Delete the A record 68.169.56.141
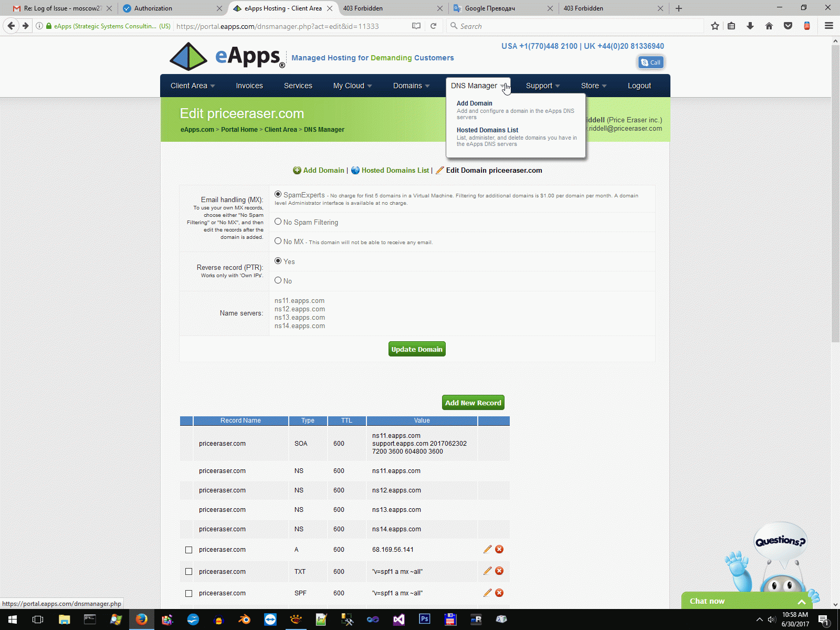840x630 pixels. (x=499, y=549)
